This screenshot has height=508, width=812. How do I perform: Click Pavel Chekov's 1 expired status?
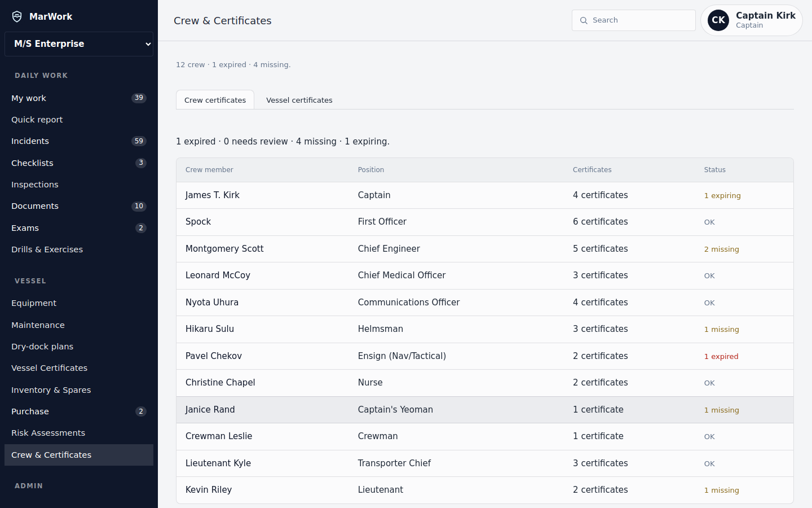tap(721, 357)
